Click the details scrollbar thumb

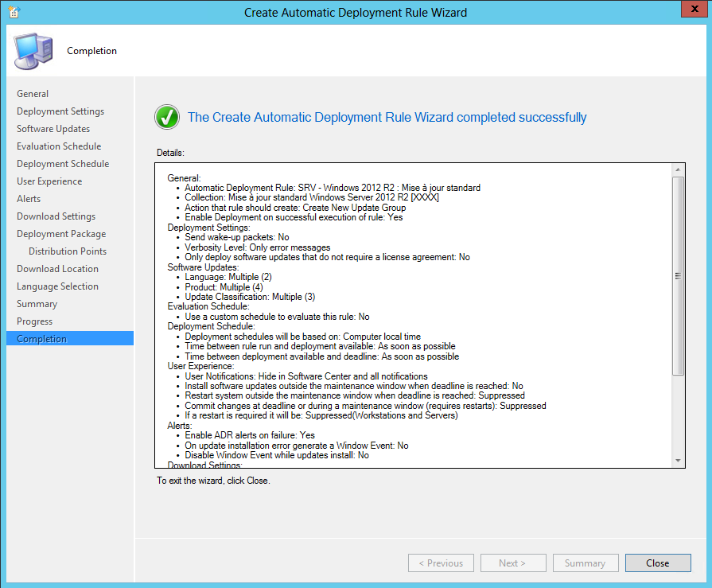[x=678, y=276]
